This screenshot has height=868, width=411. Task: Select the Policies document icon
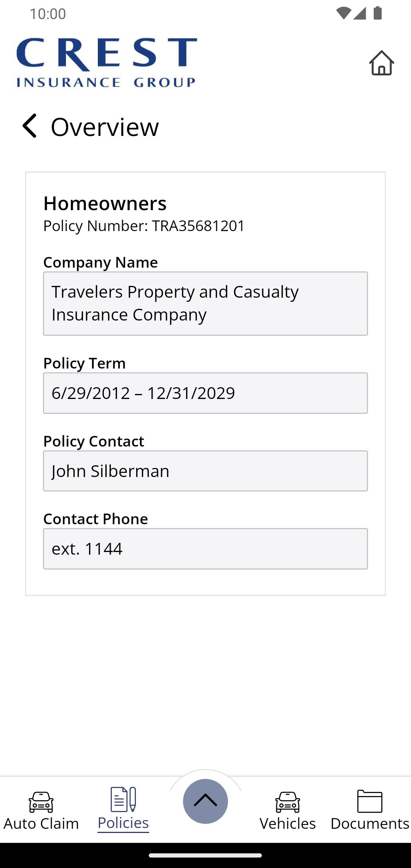coord(123,799)
